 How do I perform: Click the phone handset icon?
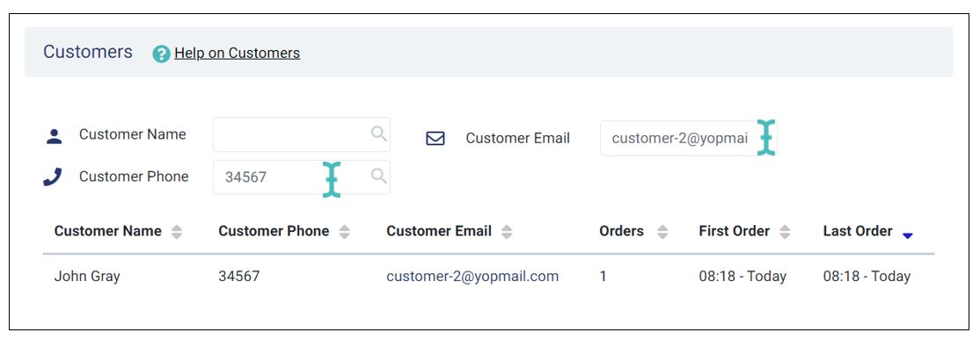53,177
